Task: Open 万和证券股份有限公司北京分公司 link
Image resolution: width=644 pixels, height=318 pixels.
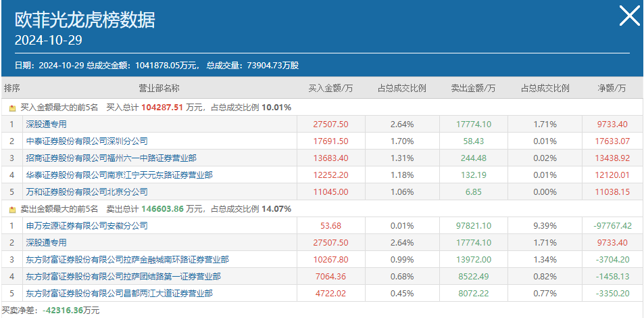Action: (86, 191)
